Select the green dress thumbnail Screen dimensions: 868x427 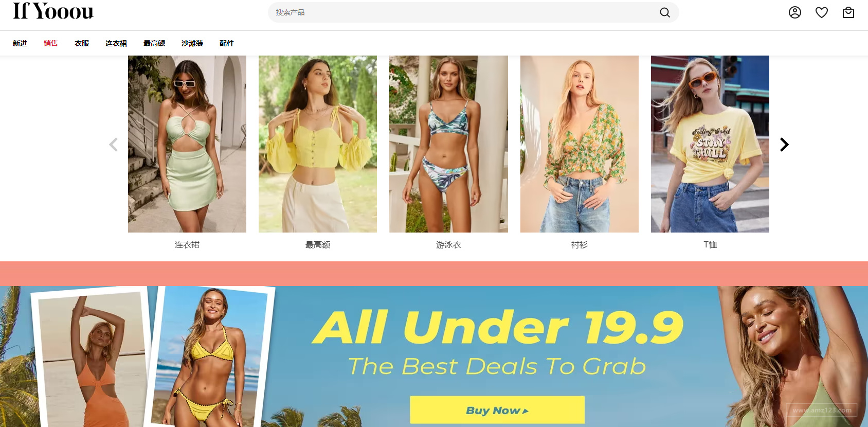point(187,144)
